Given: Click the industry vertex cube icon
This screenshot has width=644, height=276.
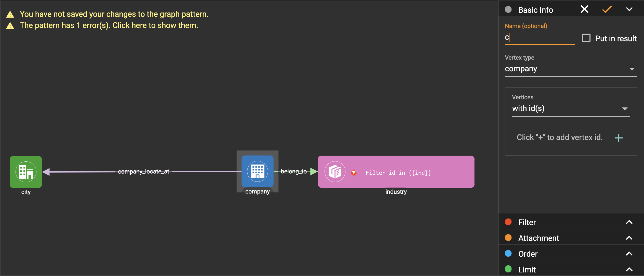Looking at the screenshot, I should [x=335, y=172].
